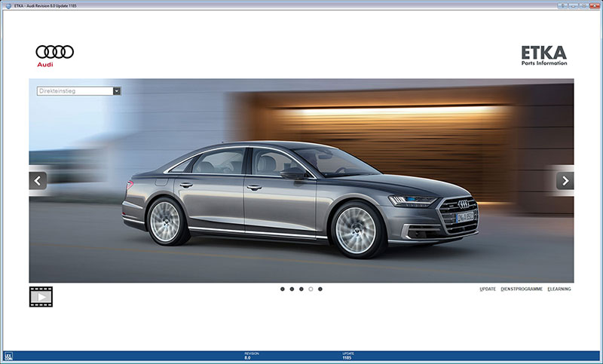Image resolution: width=603 pixels, height=364 pixels.
Task: Advance to next slide with right arrow
Action: point(565,181)
